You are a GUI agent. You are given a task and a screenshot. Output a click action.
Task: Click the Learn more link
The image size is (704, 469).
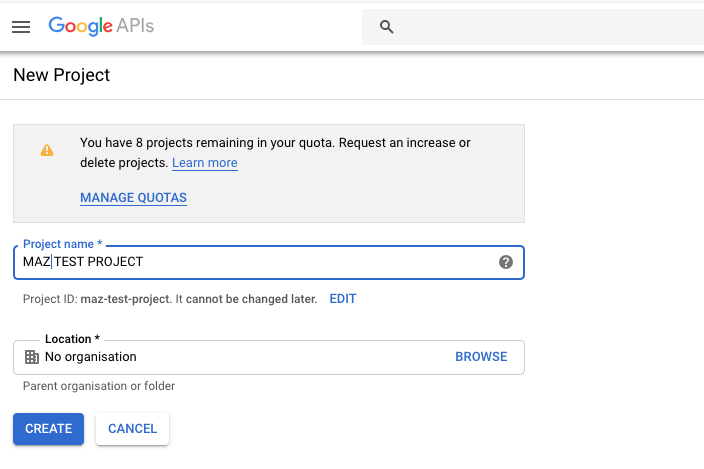click(205, 162)
